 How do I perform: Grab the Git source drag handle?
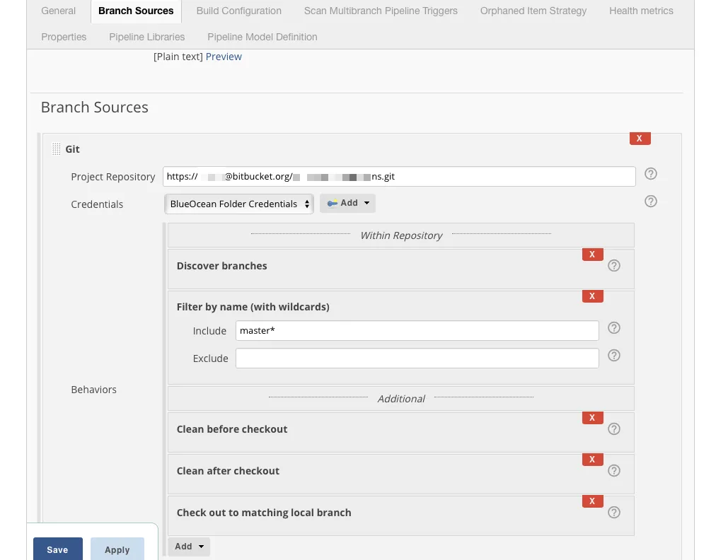point(57,149)
